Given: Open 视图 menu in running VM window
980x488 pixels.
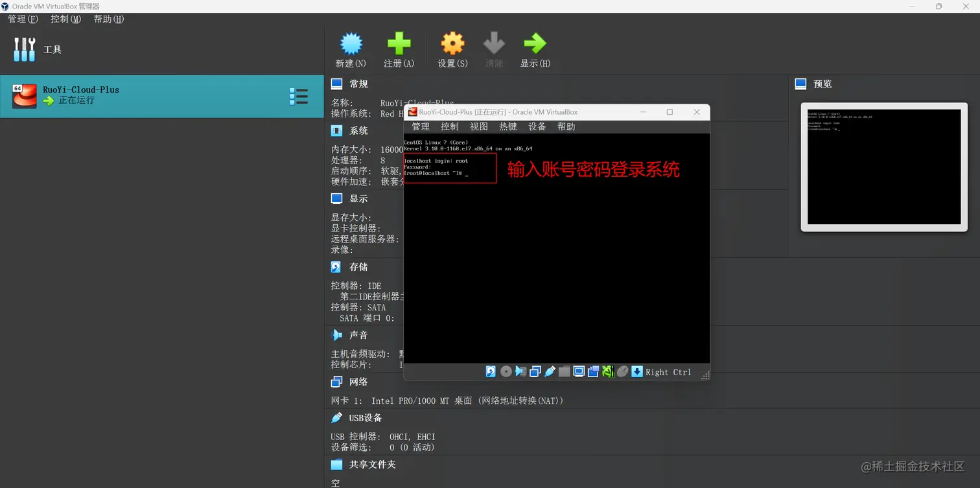Looking at the screenshot, I should [x=478, y=126].
